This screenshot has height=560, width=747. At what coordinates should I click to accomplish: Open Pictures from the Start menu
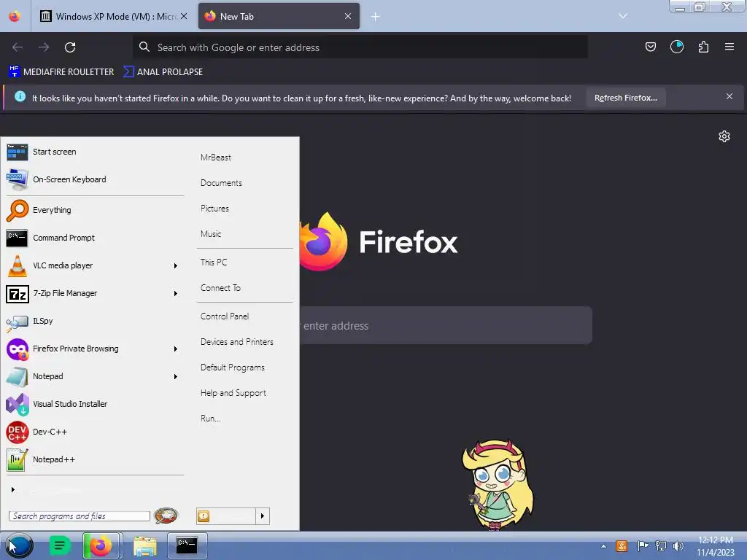[214, 209]
